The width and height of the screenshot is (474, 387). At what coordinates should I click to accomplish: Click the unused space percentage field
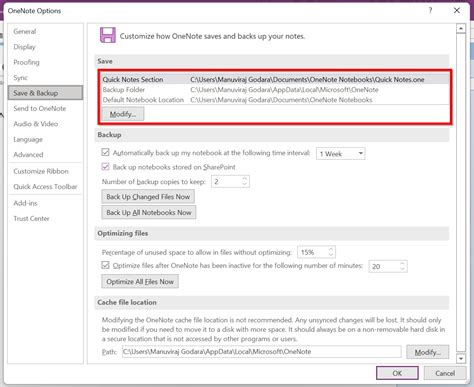312,252
